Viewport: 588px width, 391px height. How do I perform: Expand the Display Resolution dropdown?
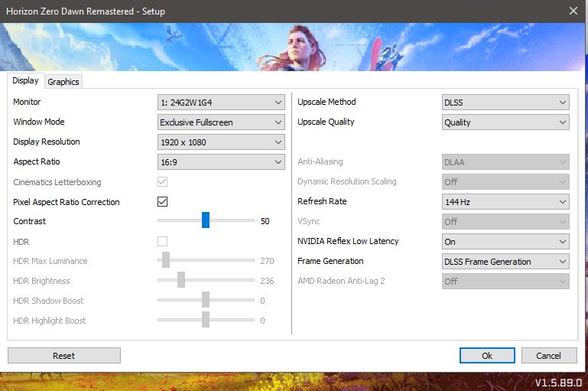click(221, 142)
